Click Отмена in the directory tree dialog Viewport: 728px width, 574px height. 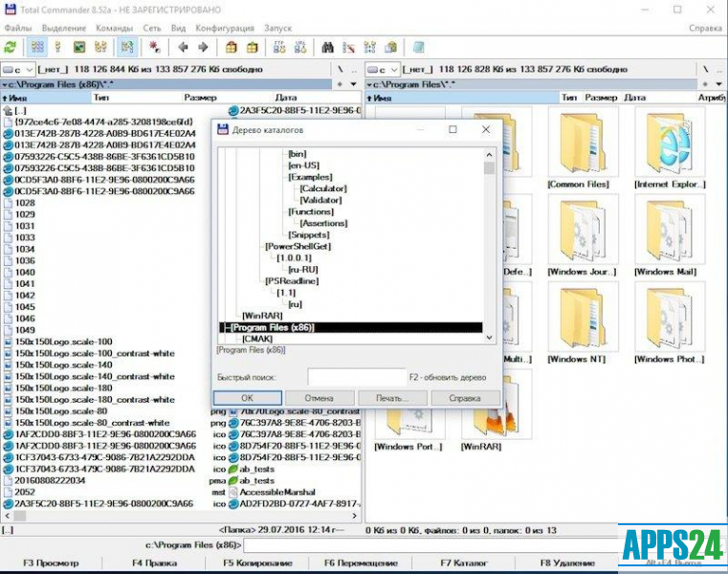(x=319, y=398)
